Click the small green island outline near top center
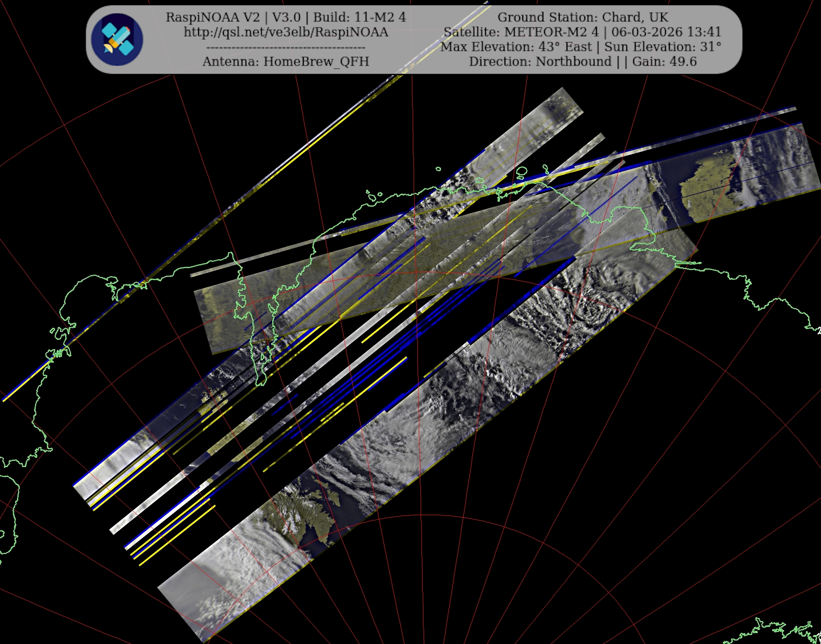821x644 pixels. [438, 169]
